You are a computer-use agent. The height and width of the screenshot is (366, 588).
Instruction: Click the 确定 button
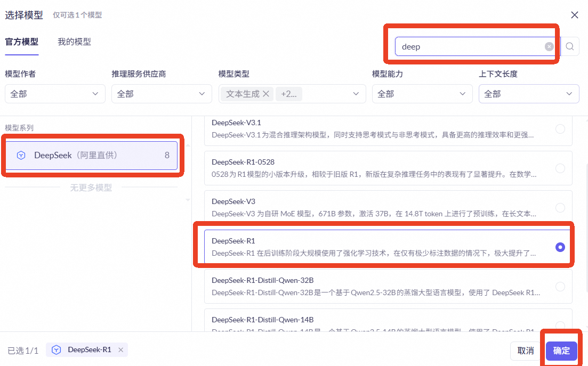(561, 351)
